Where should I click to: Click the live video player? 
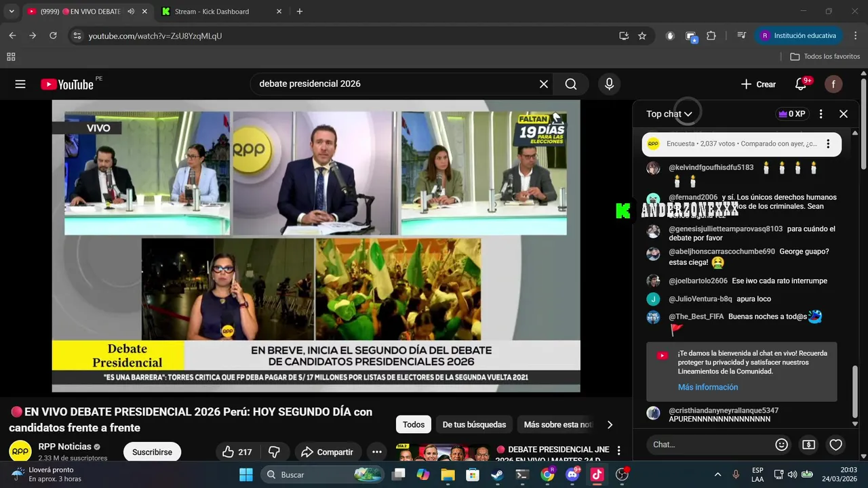coord(316,246)
